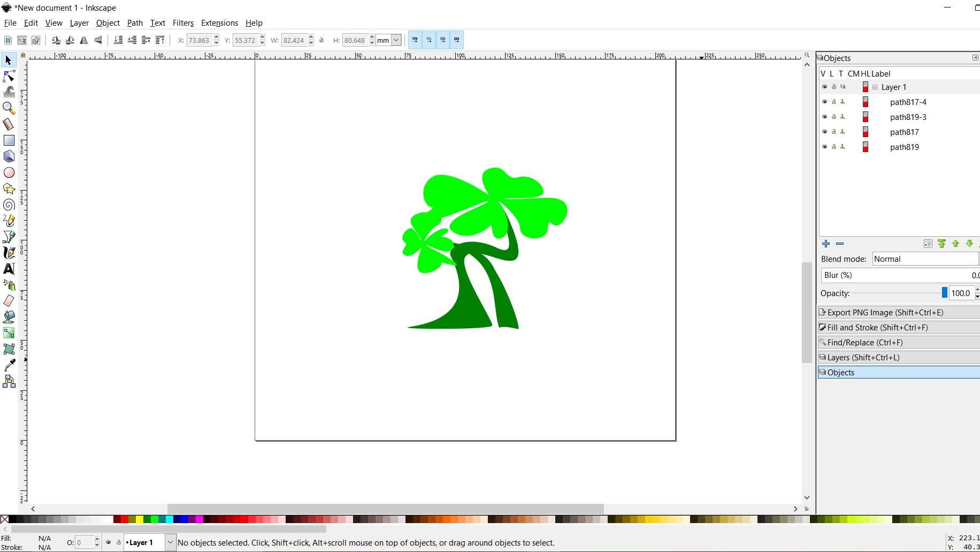The height and width of the screenshot is (552, 980).
Task: Select the Rectangle tool
Action: point(9,140)
